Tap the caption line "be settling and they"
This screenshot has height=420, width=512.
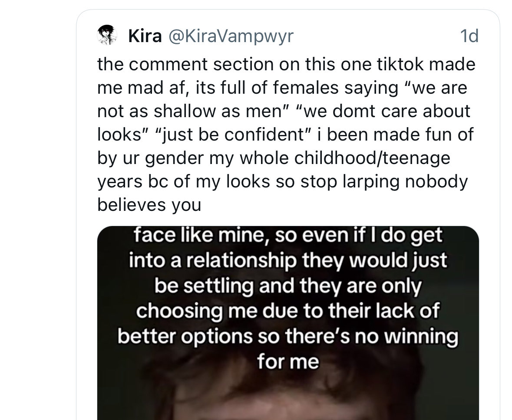coord(288,285)
